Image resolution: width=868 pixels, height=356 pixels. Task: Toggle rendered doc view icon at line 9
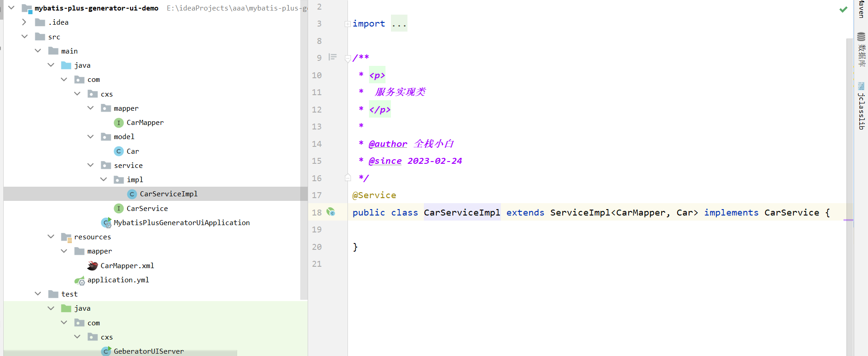coord(333,57)
